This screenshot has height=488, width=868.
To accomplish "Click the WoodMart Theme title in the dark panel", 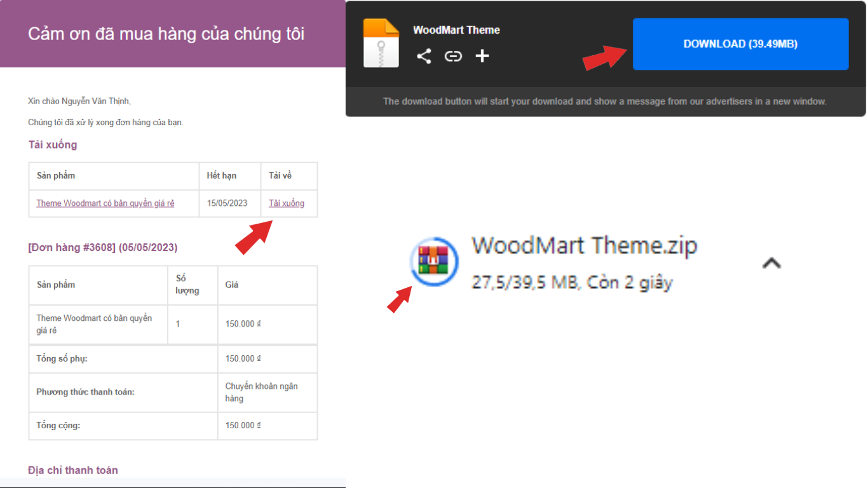I will (456, 30).
